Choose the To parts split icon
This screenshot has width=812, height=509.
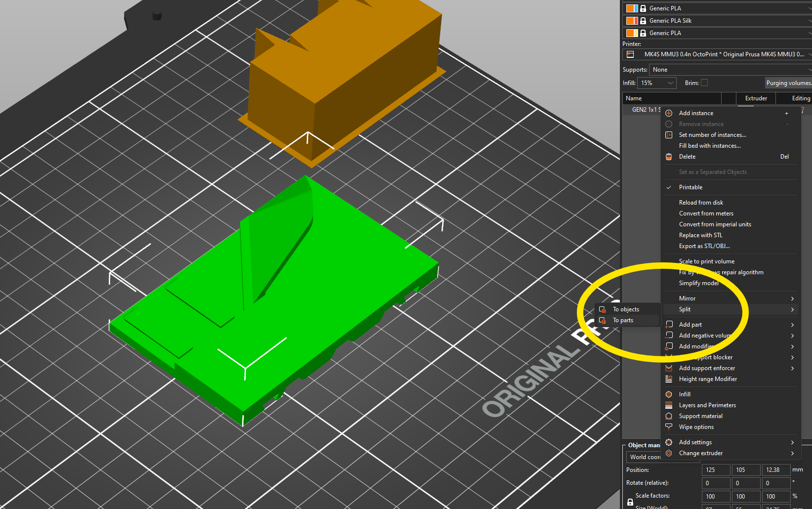(603, 321)
